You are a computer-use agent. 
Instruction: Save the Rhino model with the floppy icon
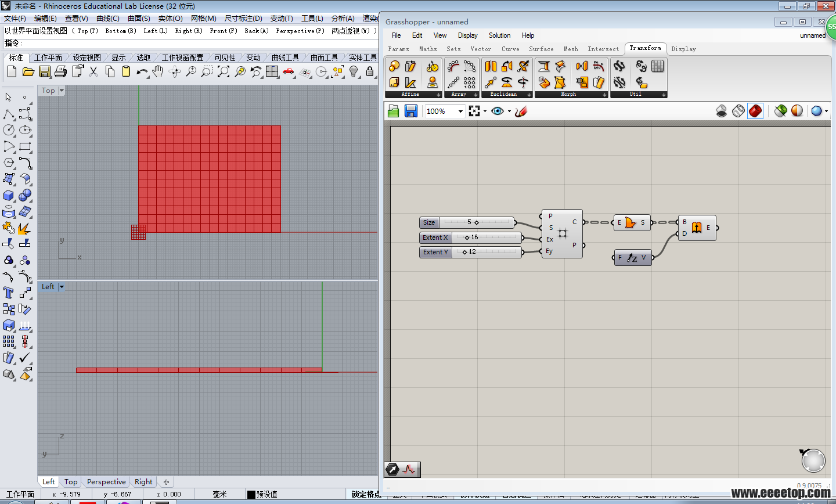click(x=45, y=72)
